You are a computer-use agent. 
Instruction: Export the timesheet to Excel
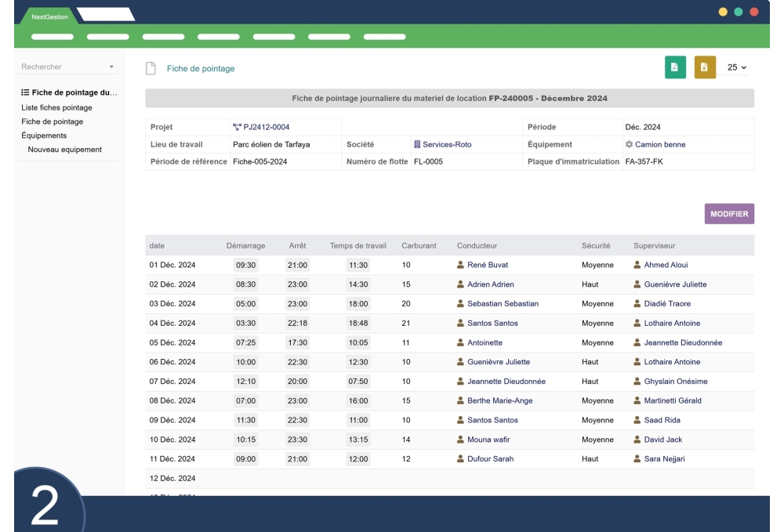705,68
